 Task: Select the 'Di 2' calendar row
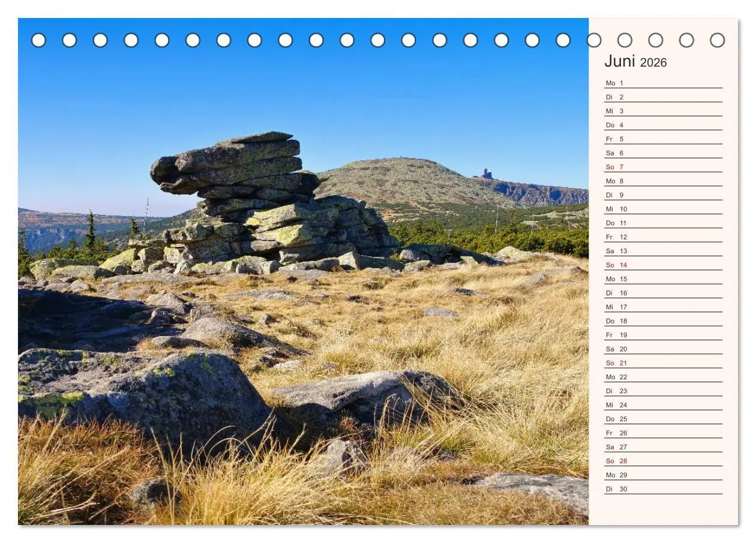coord(663,97)
